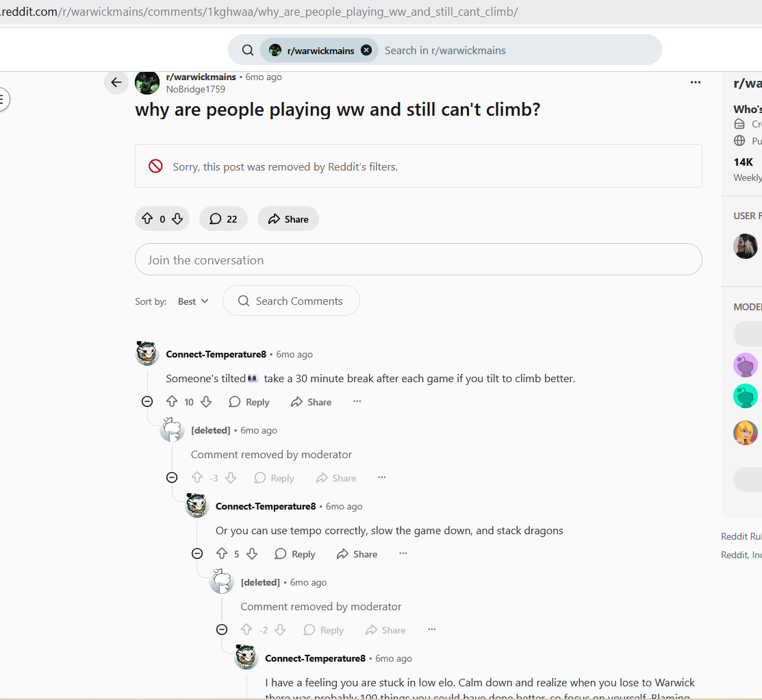The image size is (762, 700).
Task: Open Connect-Temperature8's avatar on first comment
Action: tap(147, 353)
